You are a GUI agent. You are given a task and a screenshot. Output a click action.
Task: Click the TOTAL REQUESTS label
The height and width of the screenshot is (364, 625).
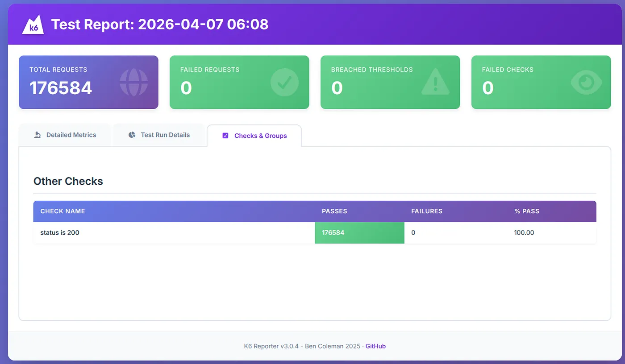(58, 70)
